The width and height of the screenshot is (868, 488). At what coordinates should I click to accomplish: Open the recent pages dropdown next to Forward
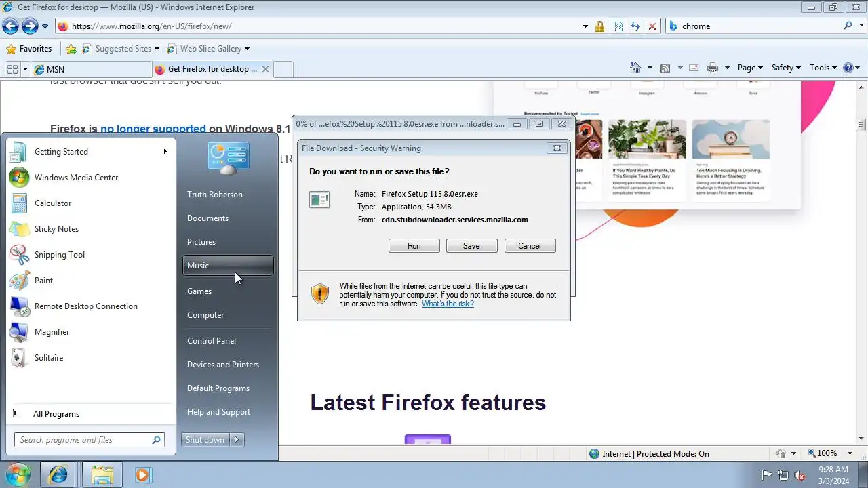click(x=45, y=26)
